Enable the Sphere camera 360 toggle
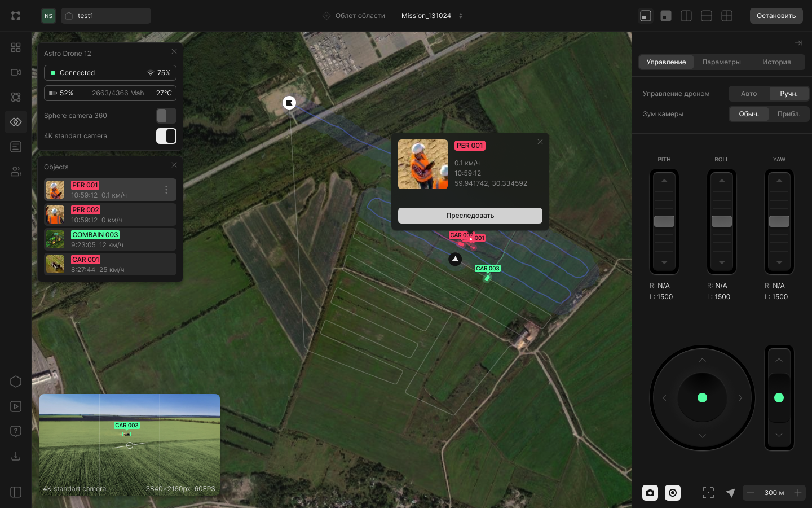812x508 pixels. 166,116
